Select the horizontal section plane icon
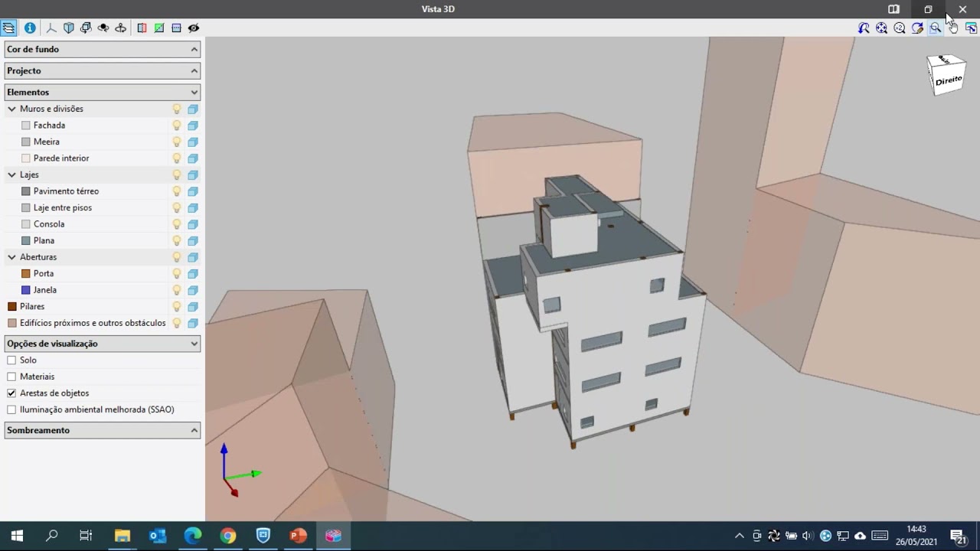The width and height of the screenshot is (980, 551). [x=176, y=28]
